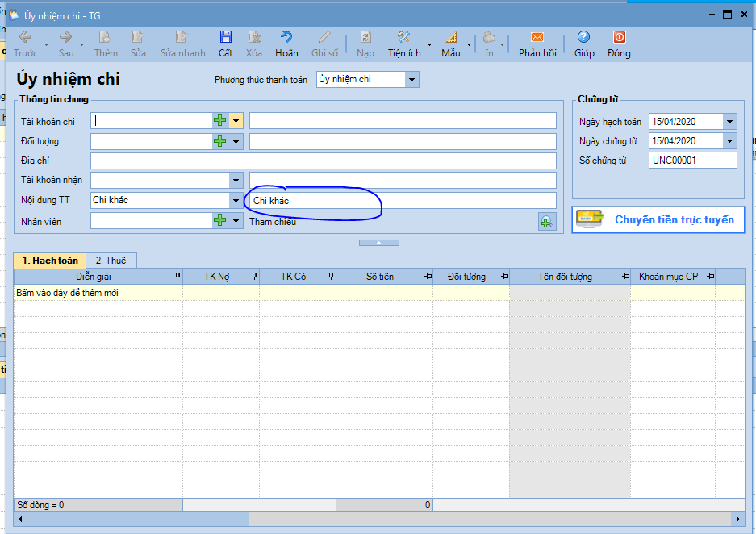This screenshot has width=756, height=534.
Task: Pin the TK Nợ column
Action: pos(255,276)
